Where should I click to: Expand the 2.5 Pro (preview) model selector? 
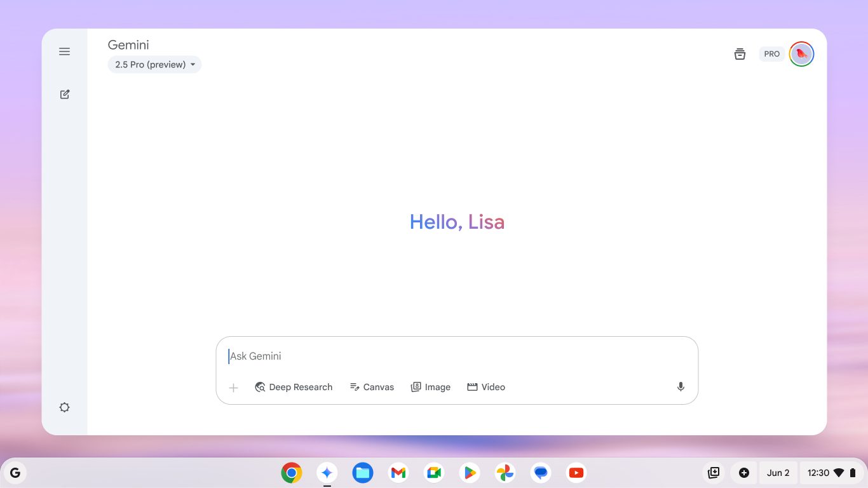[154, 65]
